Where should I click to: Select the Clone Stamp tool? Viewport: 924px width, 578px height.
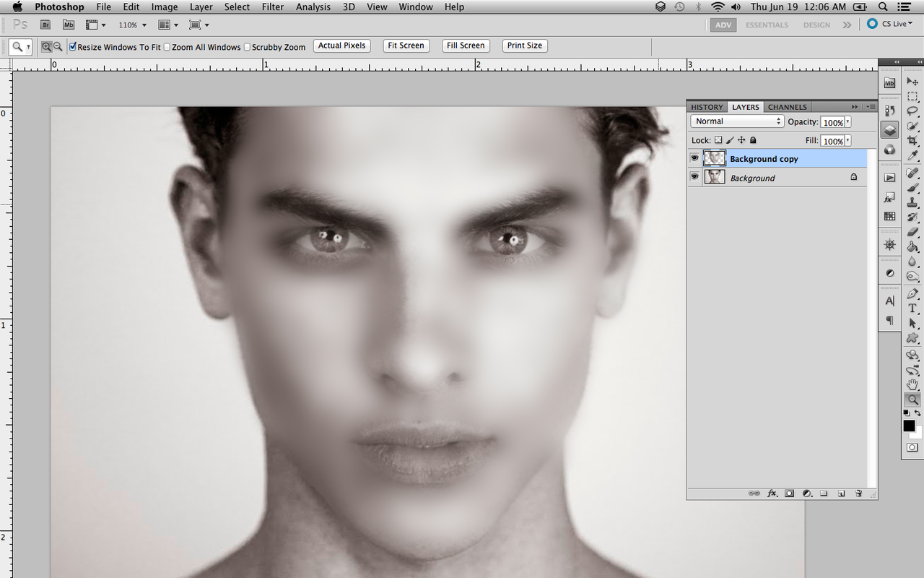point(912,202)
